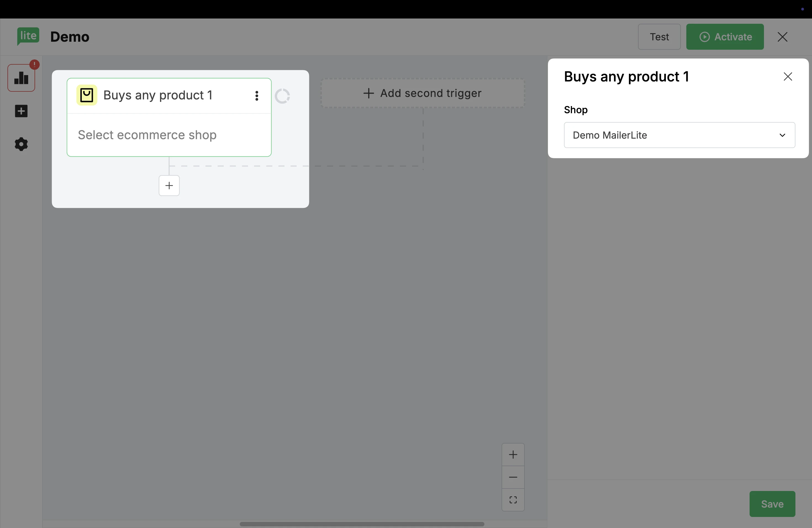Open the trigger's three-dot options menu
This screenshot has width=812, height=528.
pos(257,96)
